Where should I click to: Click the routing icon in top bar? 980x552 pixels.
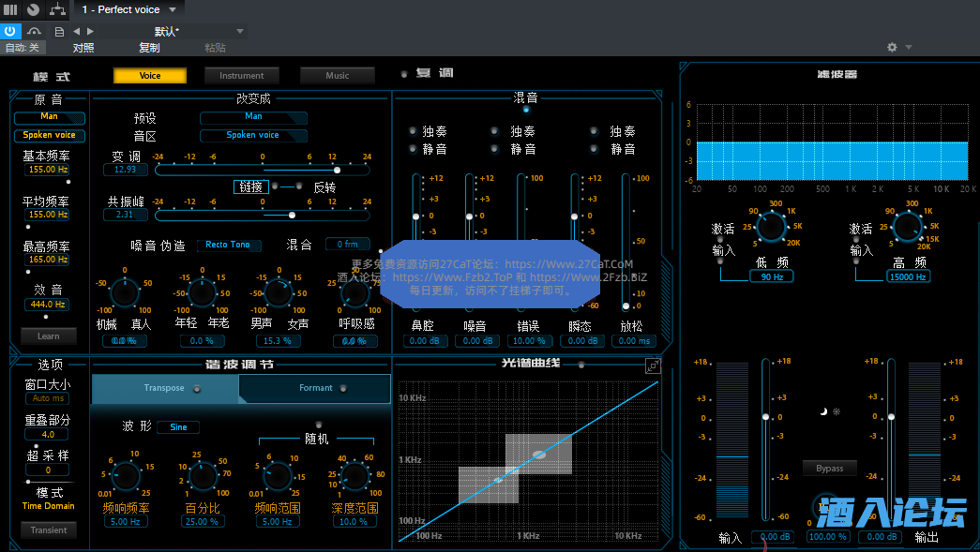pos(58,9)
